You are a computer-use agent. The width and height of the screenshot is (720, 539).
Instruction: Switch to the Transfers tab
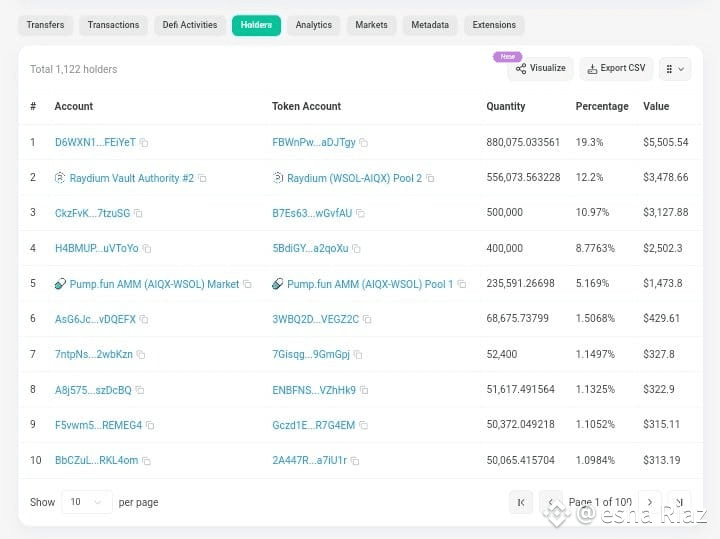(45, 25)
